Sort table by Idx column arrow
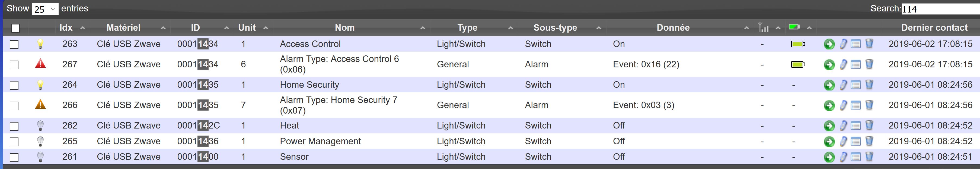 [x=82, y=28]
